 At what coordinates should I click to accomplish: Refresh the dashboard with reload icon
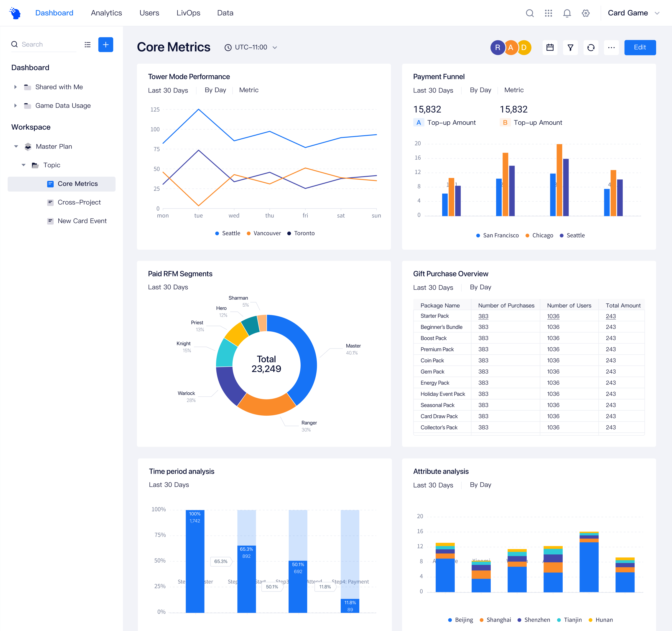point(591,48)
